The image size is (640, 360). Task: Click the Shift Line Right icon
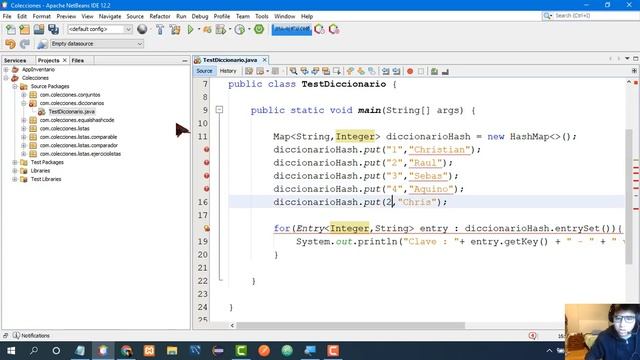coord(396,71)
